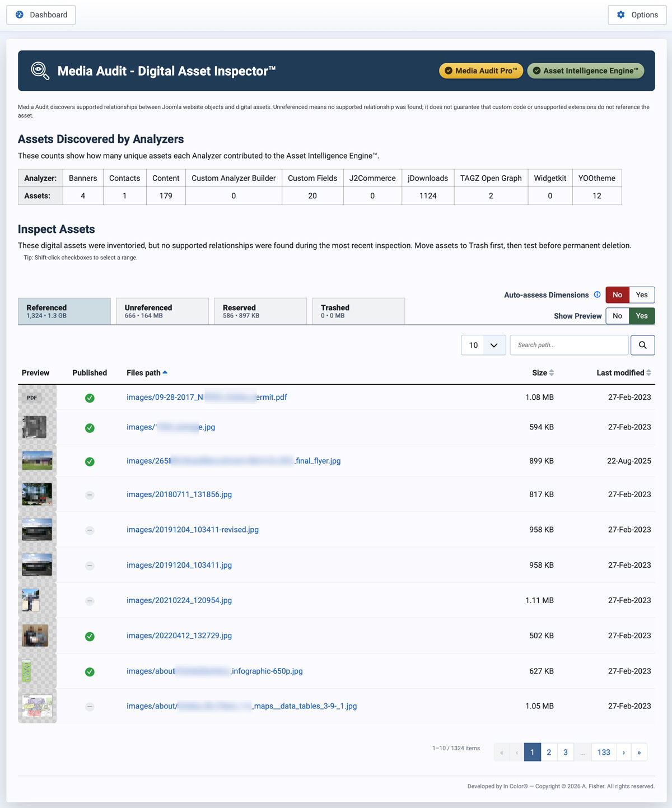This screenshot has height=808, width=672.
Task: Switch to the Referenced tab
Action: (64, 311)
